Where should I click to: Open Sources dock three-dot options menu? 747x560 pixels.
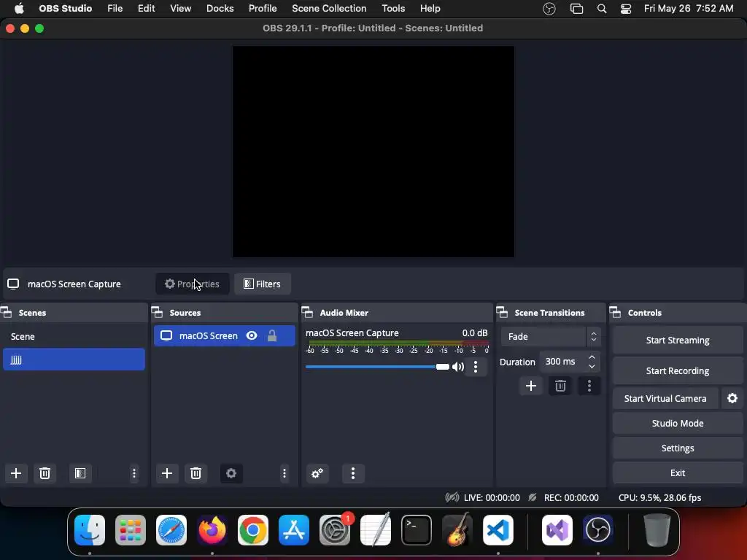(x=285, y=473)
